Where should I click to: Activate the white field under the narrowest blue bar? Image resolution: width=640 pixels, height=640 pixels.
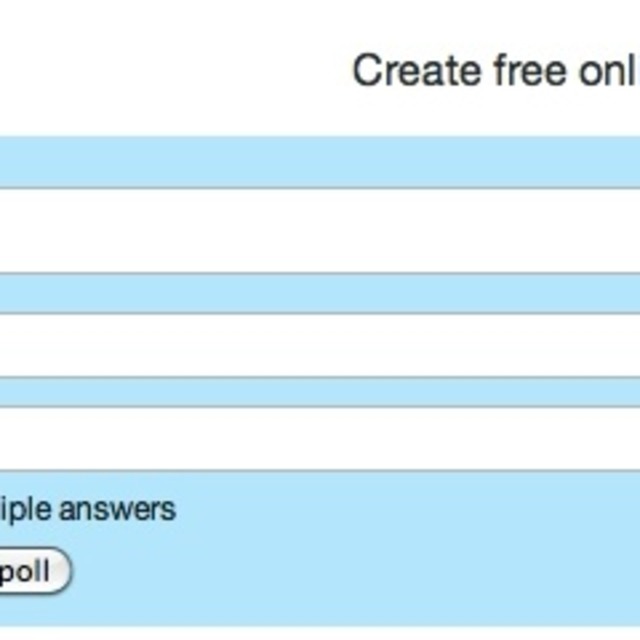click(320, 438)
